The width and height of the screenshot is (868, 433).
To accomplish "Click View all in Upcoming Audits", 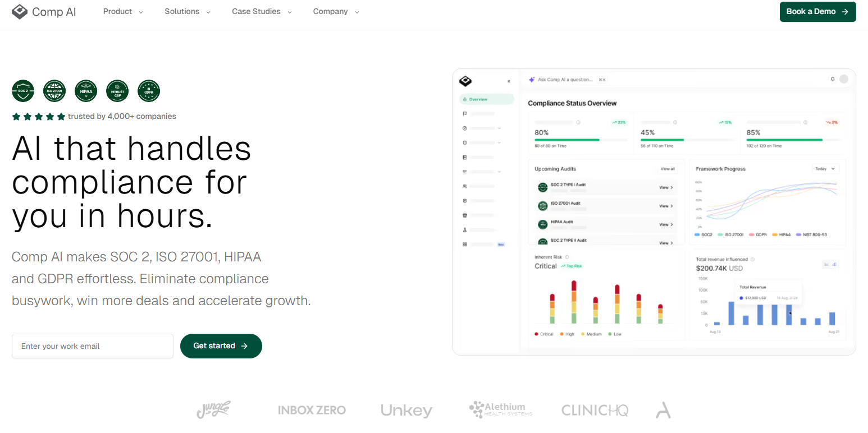I will pyautogui.click(x=668, y=169).
